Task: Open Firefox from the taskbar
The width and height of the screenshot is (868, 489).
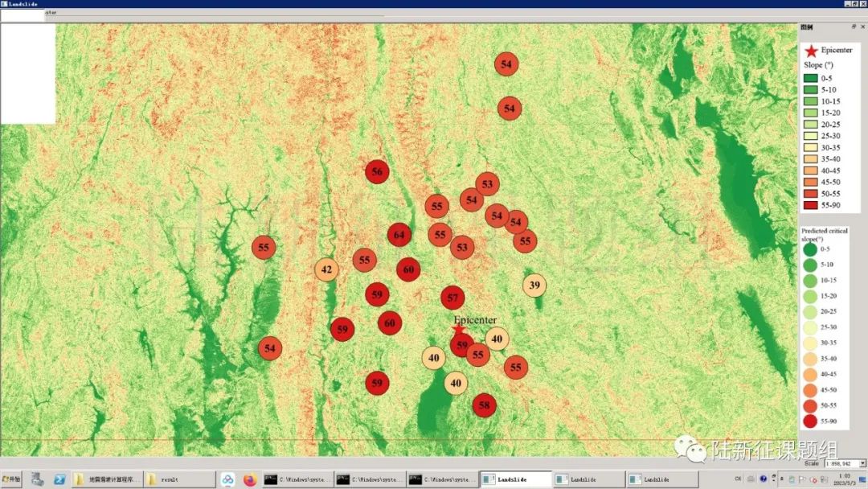Action: [249, 479]
